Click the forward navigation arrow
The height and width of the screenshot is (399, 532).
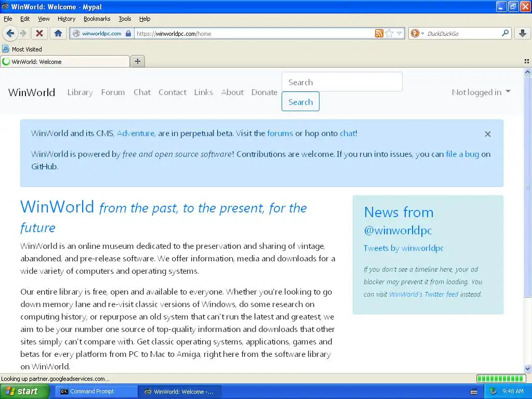click(23, 33)
